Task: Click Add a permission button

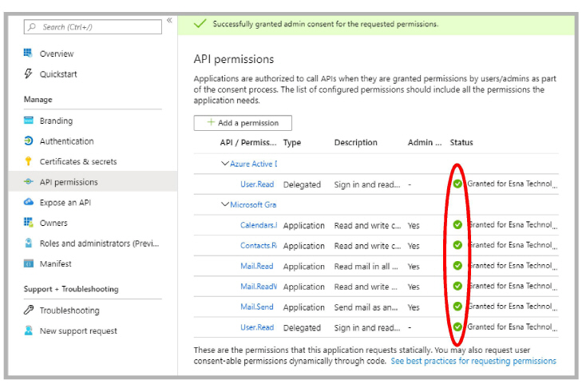Action: (x=243, y=123)
